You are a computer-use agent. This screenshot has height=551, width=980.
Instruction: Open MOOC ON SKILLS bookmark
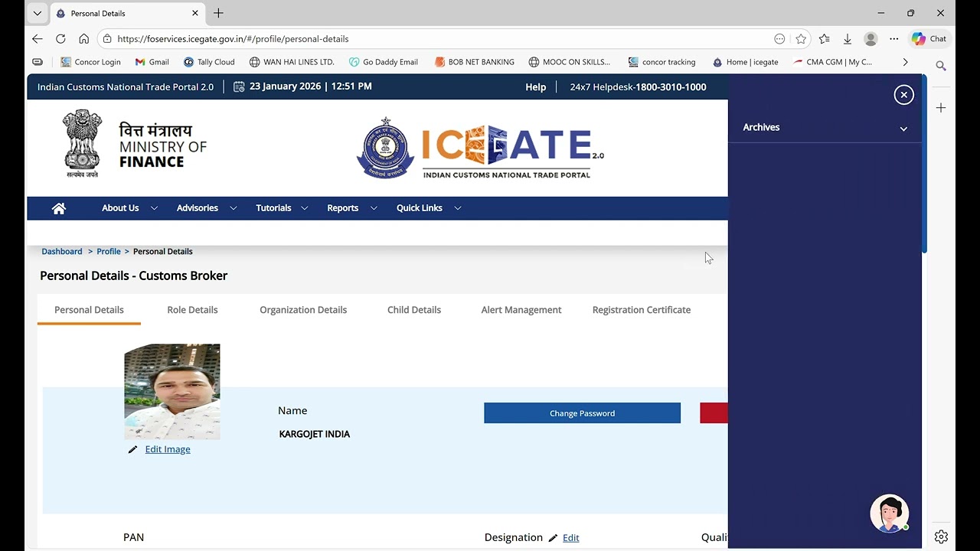[570, 62]
